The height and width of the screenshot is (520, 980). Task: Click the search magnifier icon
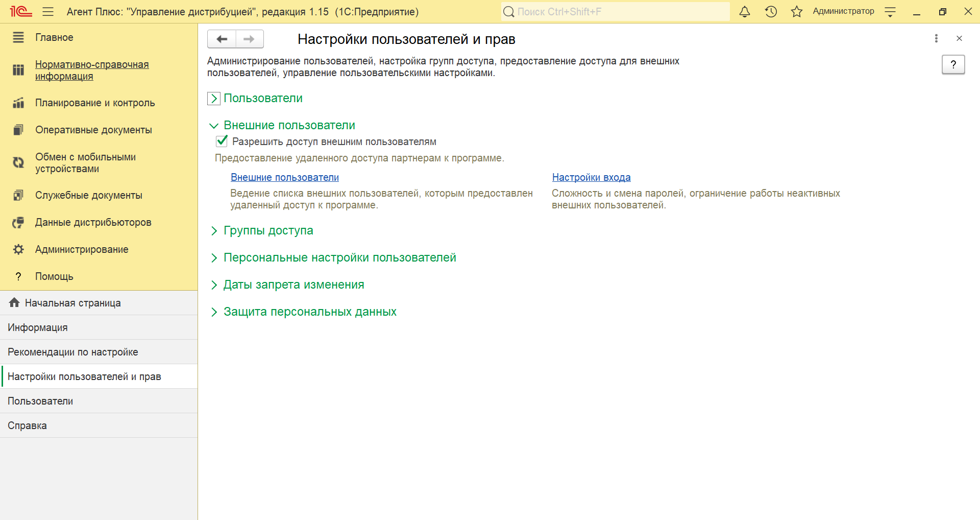tap(509, 11)
